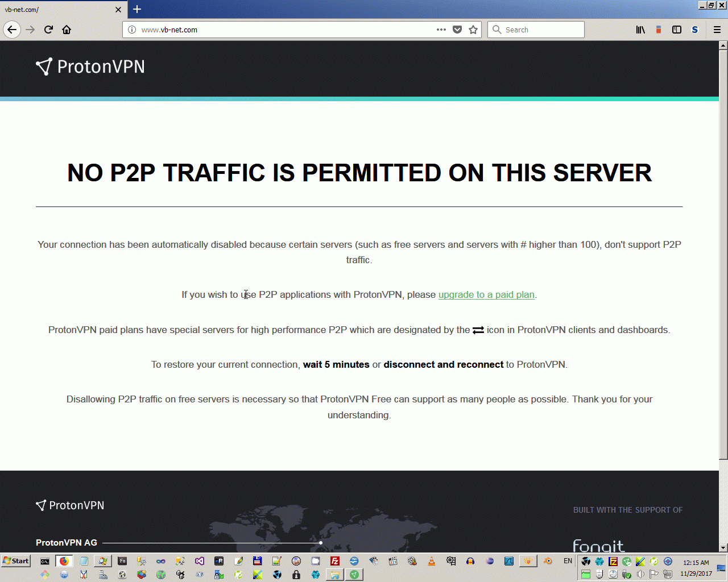Screen dimensions: 728x582
Task: Open Audacity headphones icon in taskbar
Action: point(470,561)
